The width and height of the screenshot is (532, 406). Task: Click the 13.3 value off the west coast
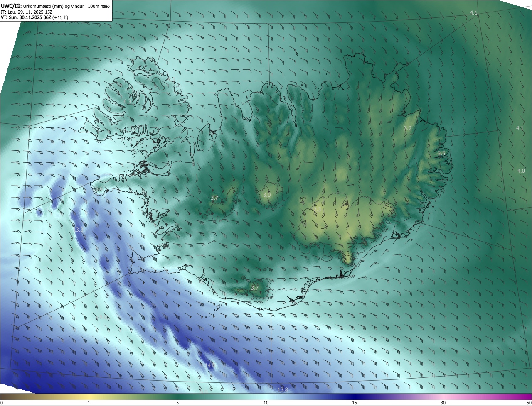pos(78,230)
